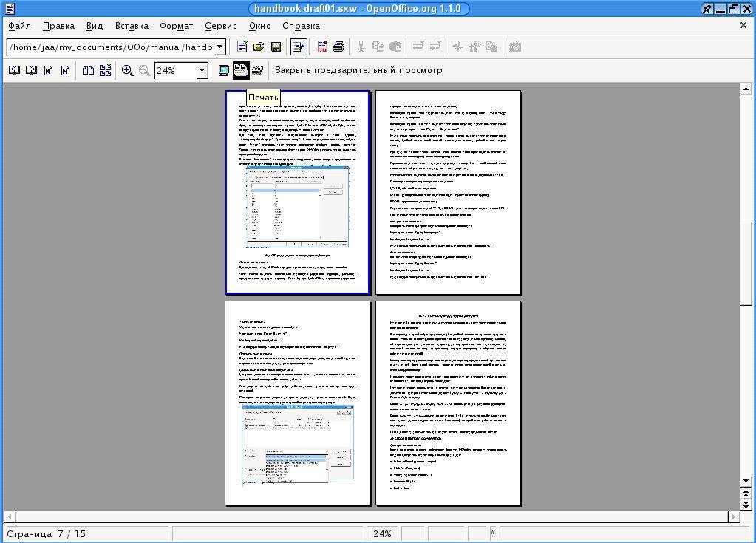Screen dimensions: 756x543
Task: Close the document with the menu bar X
Action: point(743,26)
